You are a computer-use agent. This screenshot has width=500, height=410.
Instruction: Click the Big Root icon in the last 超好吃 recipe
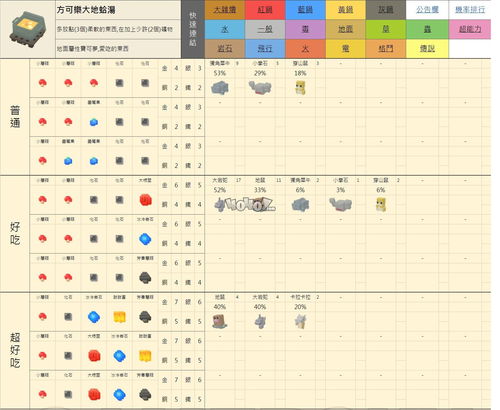94,395
